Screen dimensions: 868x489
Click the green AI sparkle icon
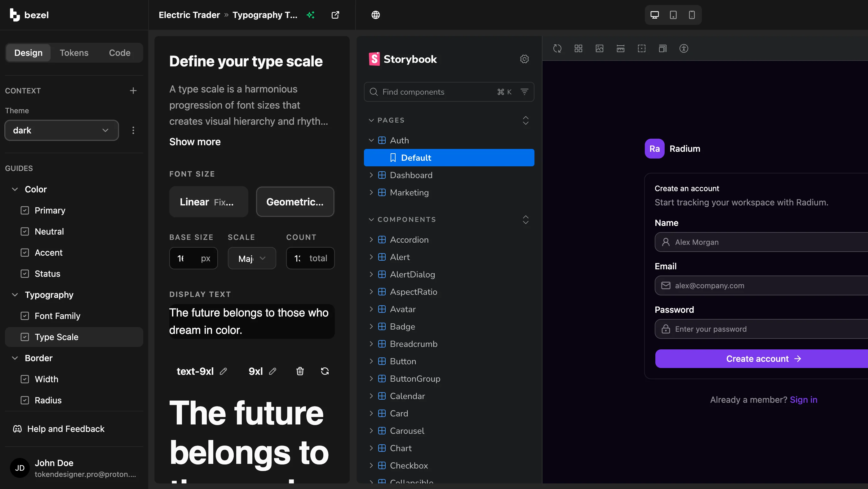click(310, 15)
